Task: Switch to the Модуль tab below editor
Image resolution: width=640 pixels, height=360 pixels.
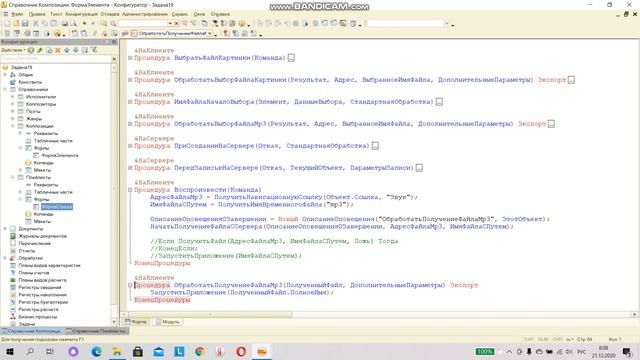Action: pos(167,322)
